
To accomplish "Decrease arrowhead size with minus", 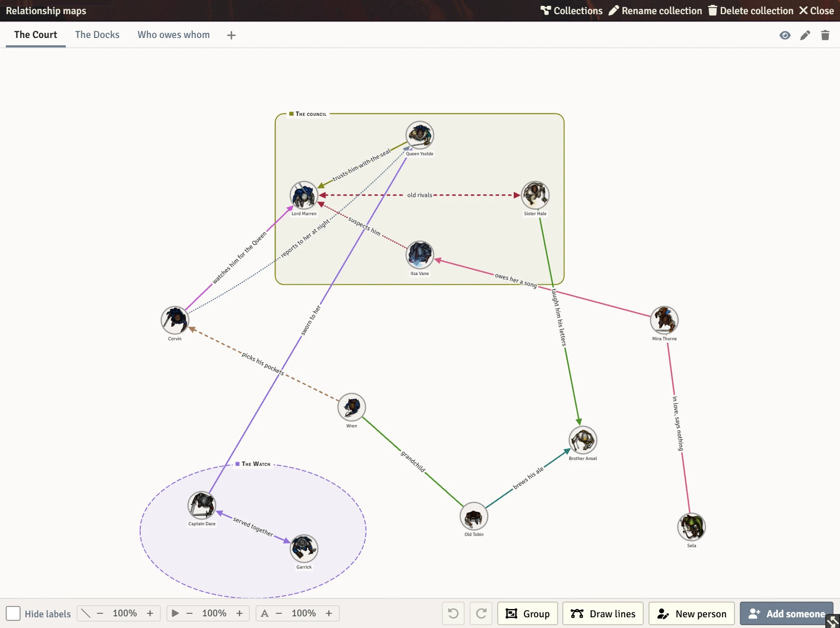I will [189, 613].
